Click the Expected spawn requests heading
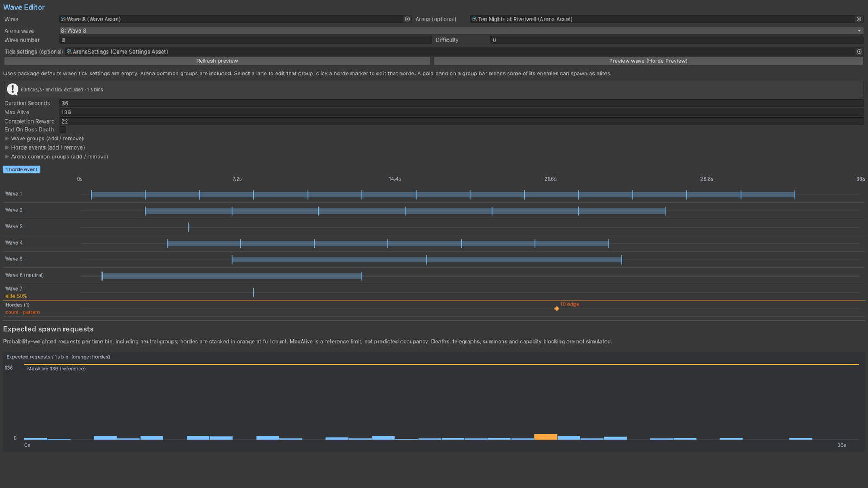 (48, 329)
